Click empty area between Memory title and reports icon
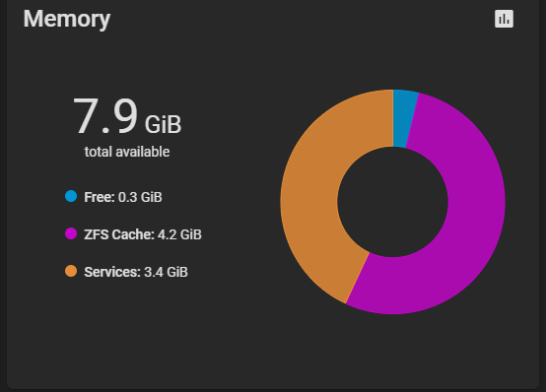The height and width of the screenshot is (392, 546). point(300,19)
